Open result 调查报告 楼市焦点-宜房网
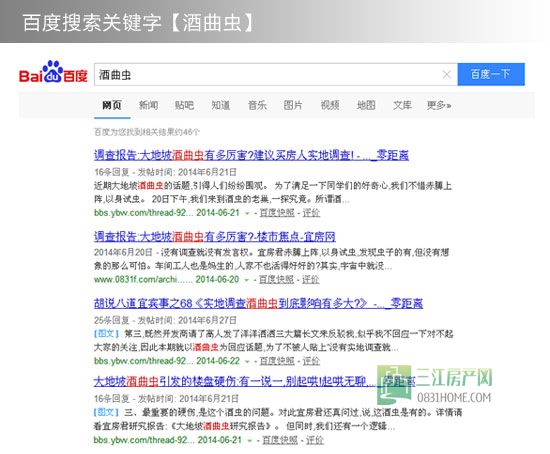 [x=215, y=237]
